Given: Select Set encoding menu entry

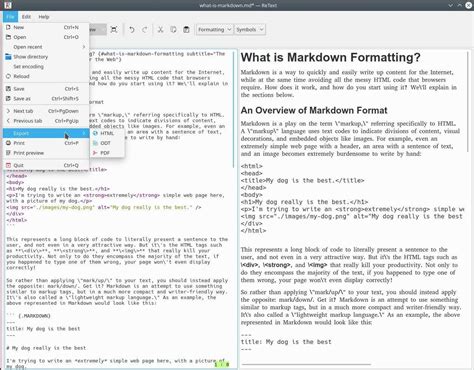Looking at the screenshot, I should tap(46, 67).
